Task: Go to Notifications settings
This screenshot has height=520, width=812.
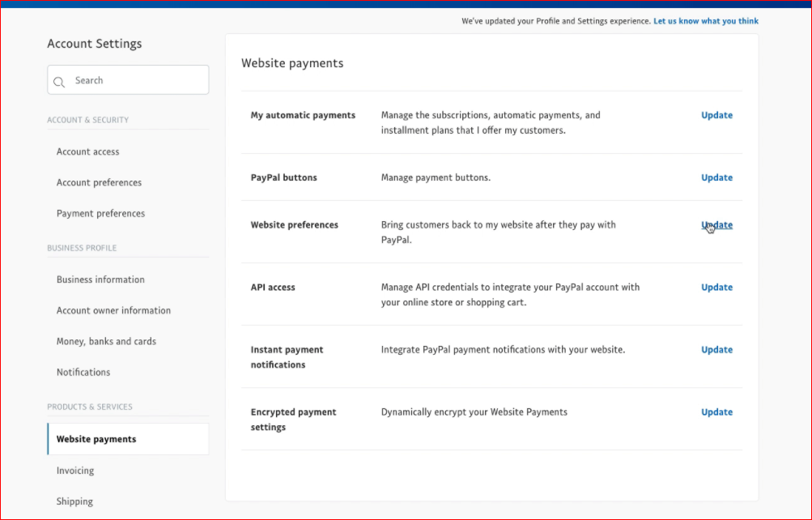Action: (83, 373)
